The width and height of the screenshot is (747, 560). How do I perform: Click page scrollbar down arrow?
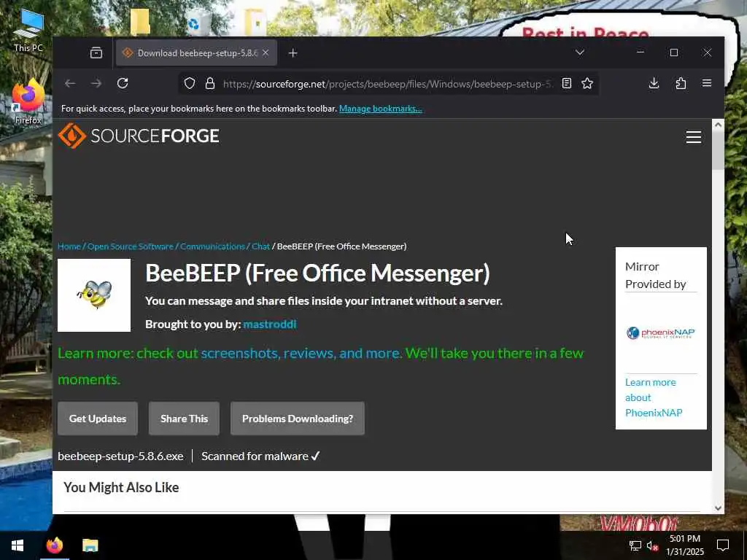(x=718, y=508)
